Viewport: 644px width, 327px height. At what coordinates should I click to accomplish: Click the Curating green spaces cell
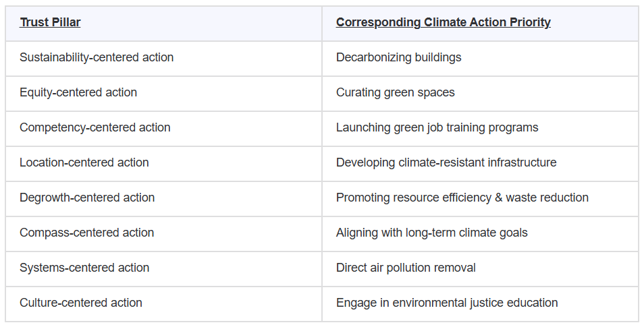pyautogui.click(x=395, y=92)
